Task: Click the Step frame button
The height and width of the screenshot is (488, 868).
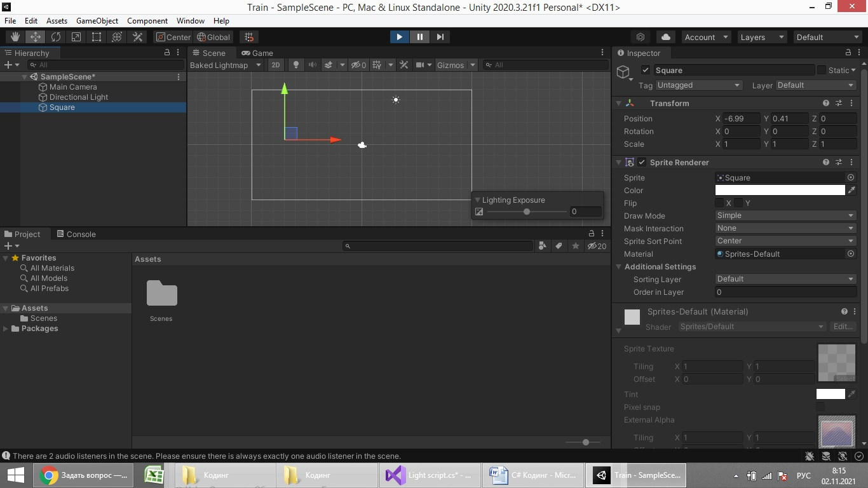Action: click(440, 37)
